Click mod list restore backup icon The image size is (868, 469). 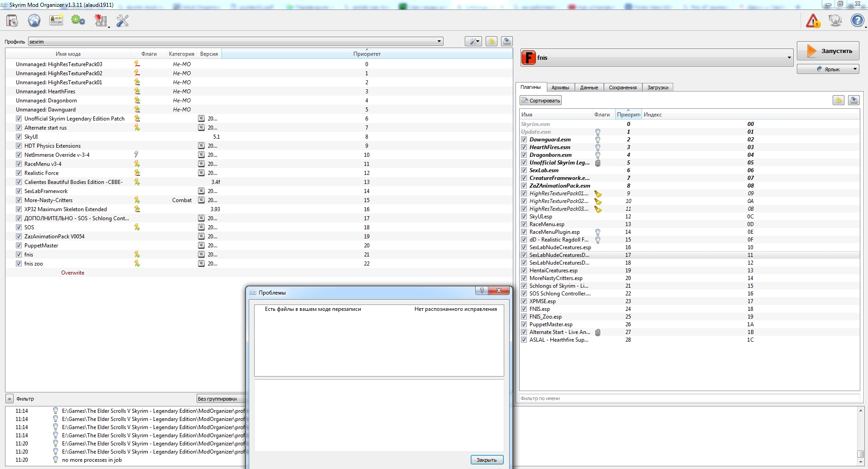[x=492, y=41]
